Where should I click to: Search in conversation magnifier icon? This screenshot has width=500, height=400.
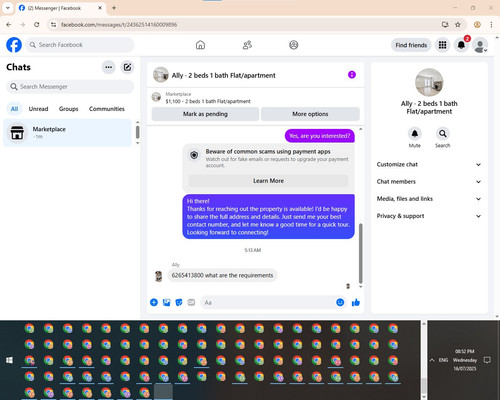pos(443,134)
